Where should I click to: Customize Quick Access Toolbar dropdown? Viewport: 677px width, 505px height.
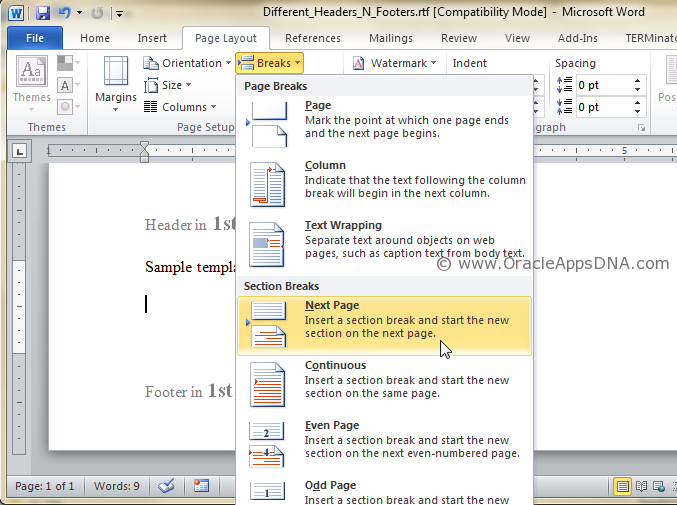[x=120, y=14]
